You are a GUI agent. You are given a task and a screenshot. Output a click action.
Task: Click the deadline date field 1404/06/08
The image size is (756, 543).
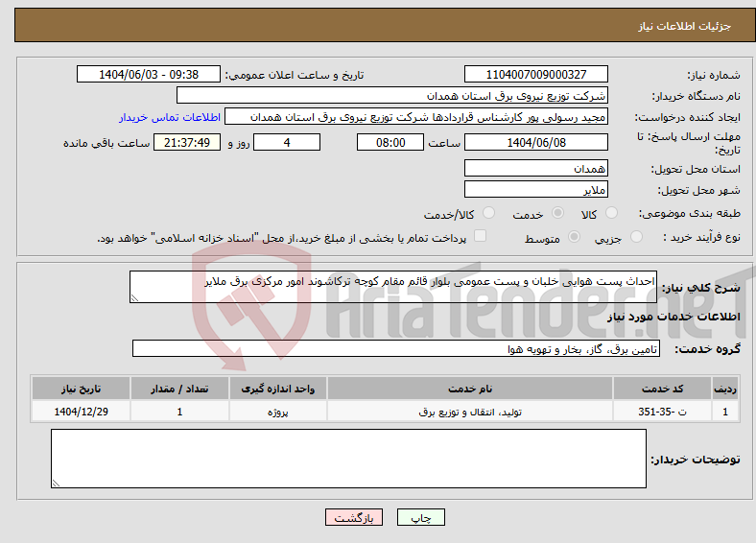[x=535, y=142]
